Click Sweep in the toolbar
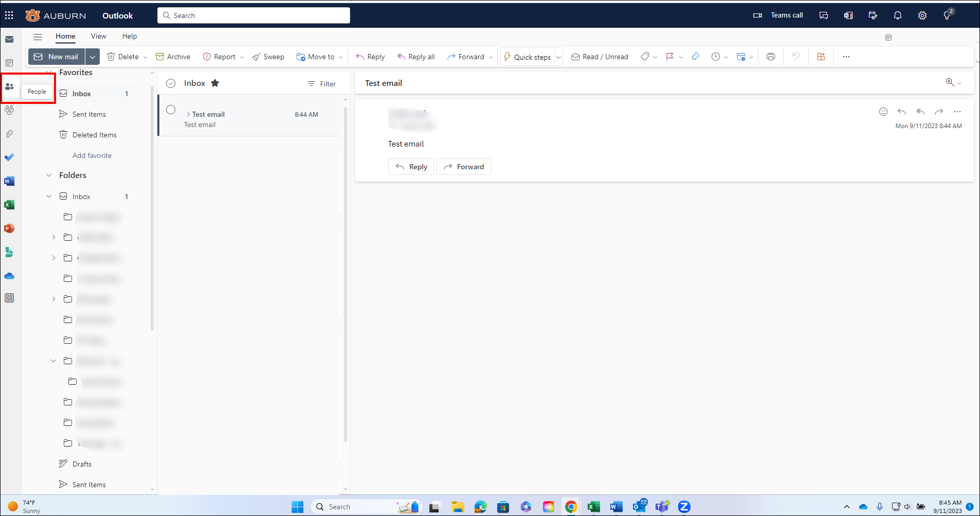Image resolution: width=980 pixels, height=516 pixels. click(268, 57)
